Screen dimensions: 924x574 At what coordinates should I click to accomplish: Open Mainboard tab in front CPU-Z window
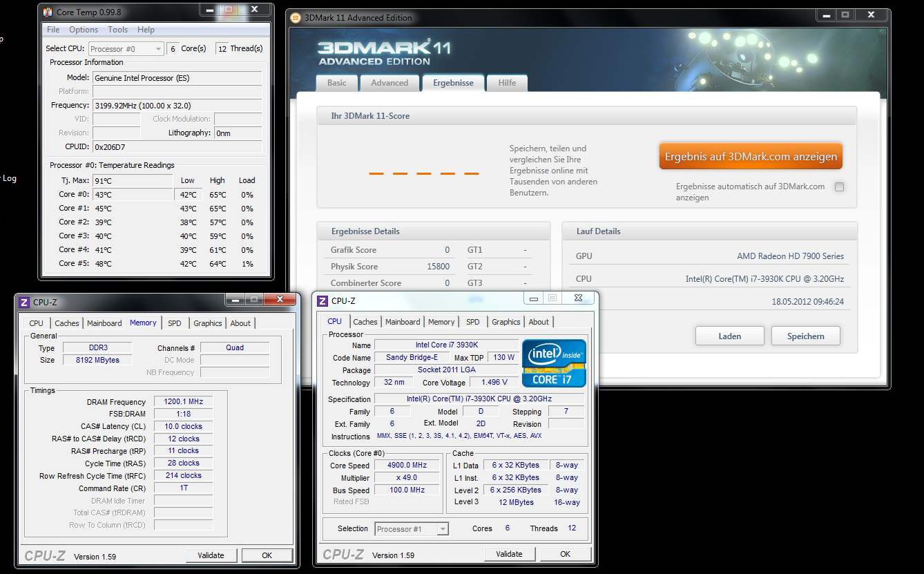(x=403, y=322)
